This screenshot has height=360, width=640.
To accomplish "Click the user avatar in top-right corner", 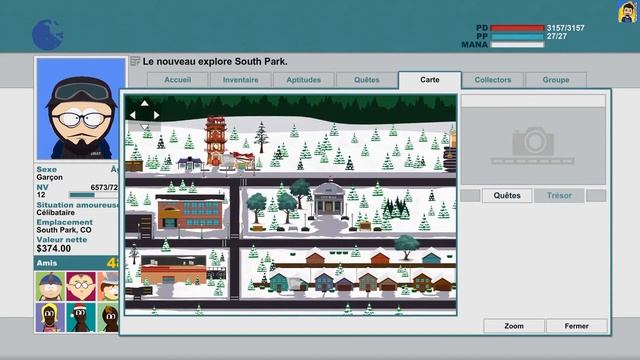I will (627, 12).
